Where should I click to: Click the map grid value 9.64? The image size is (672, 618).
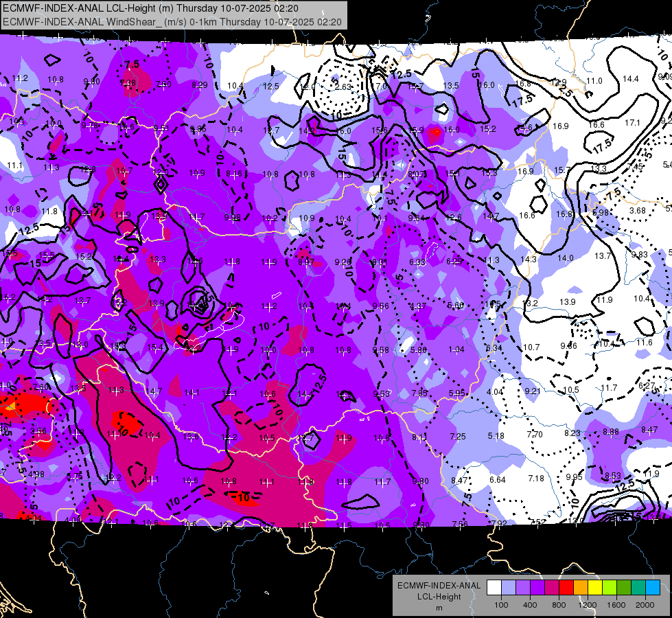point(416,218)
